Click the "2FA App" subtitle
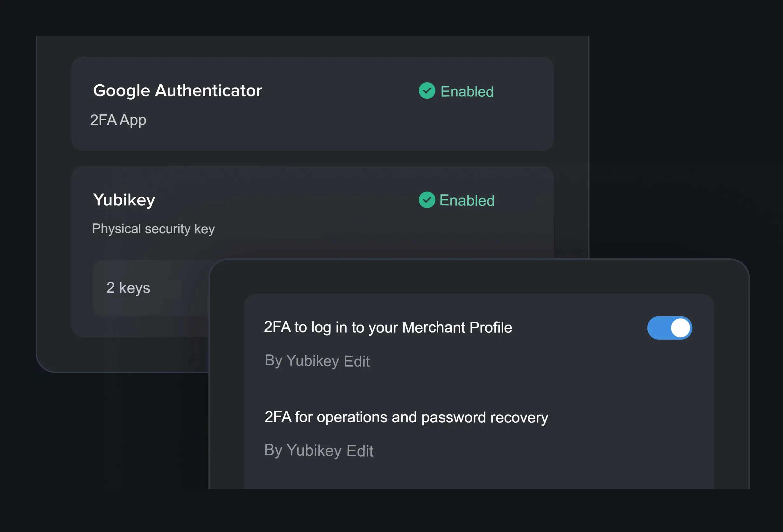The width and height of the screenshot is (783, 532). pos(118,120)
